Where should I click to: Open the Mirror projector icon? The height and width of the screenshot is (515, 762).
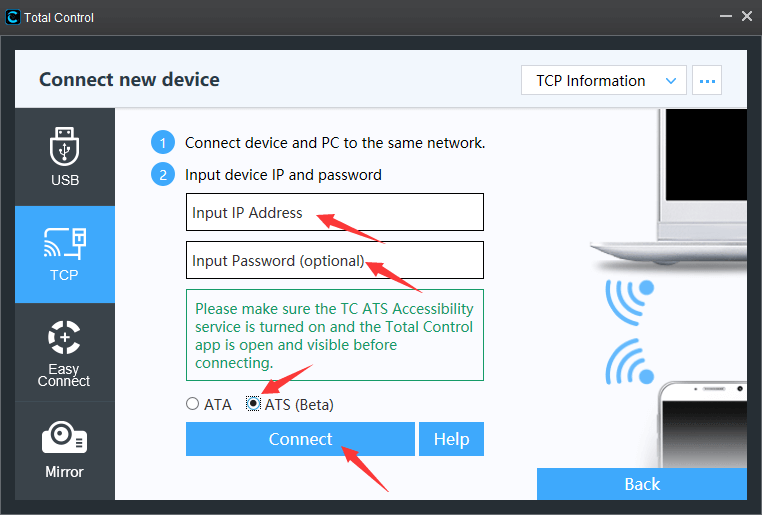click(65, 437)
